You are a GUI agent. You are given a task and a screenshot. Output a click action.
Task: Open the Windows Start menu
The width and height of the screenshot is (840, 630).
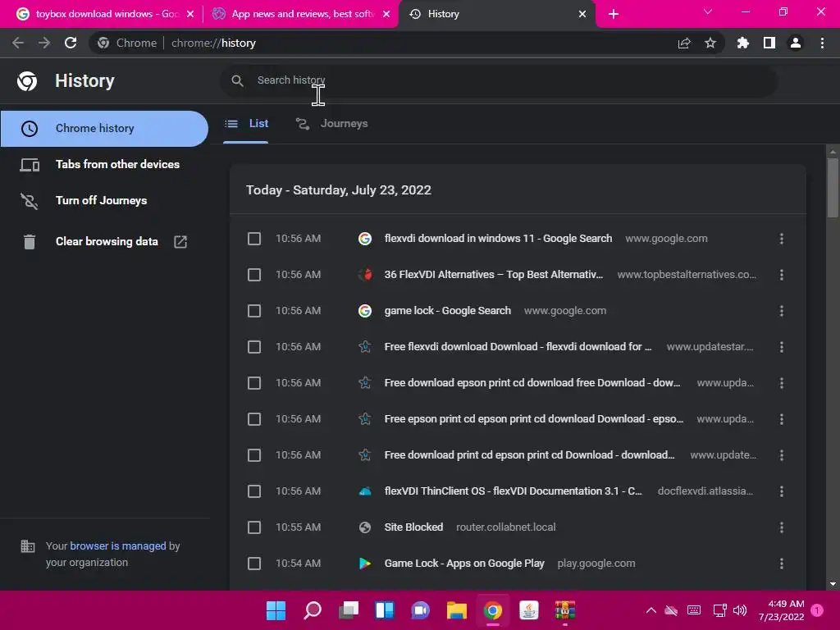(x=276, y=610)
